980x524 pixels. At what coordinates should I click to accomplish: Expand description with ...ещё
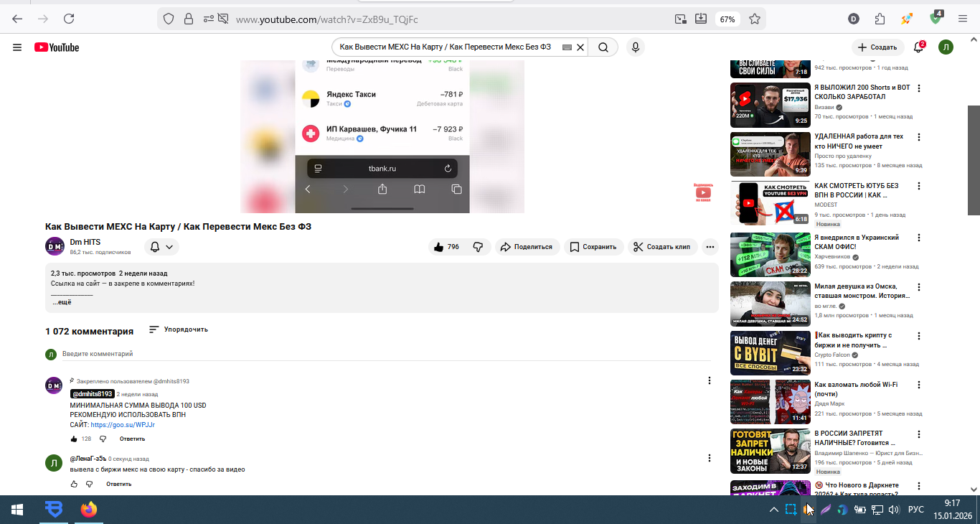(x=62, y=302)
